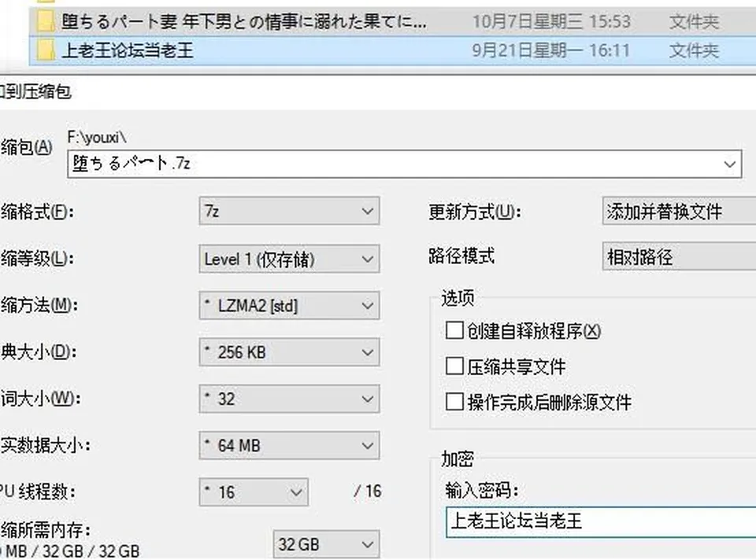This screenshot has height=560, width=756.
Task: Click the 输入密码: label
Action: (482, 491)
